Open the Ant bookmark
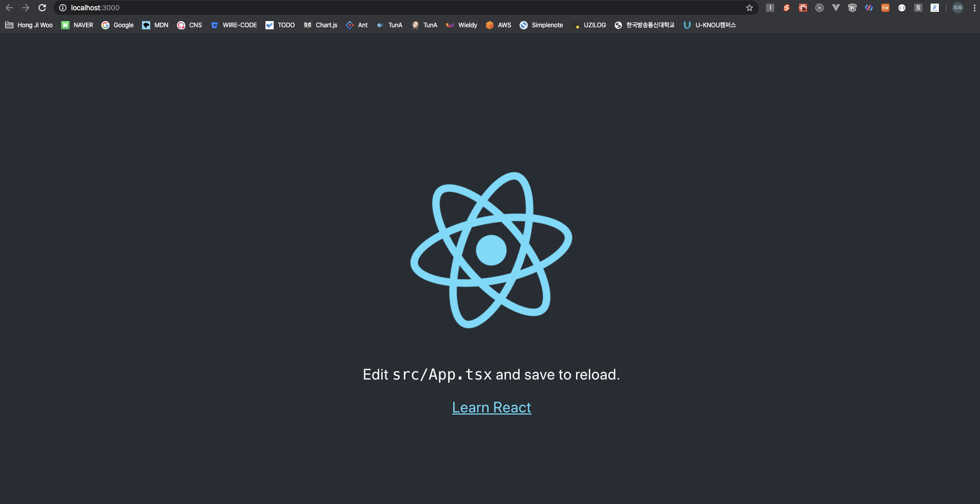Screen dimensions: 980x504 pos(357,25)
